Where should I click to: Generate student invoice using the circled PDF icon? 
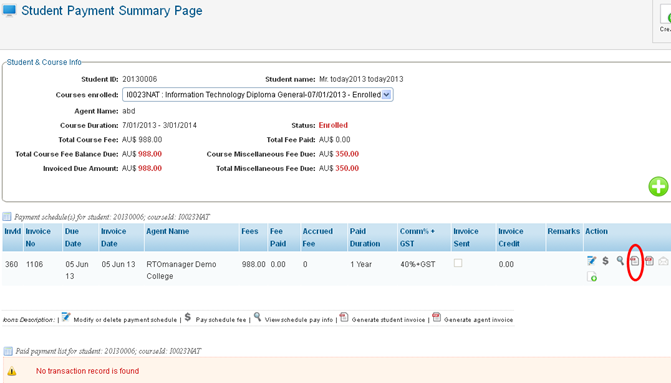[635, 261]
